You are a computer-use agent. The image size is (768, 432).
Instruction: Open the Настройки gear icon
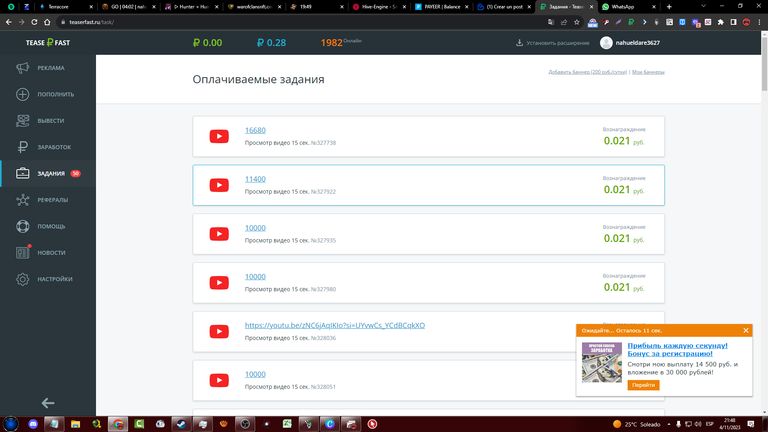pos(23,279)
